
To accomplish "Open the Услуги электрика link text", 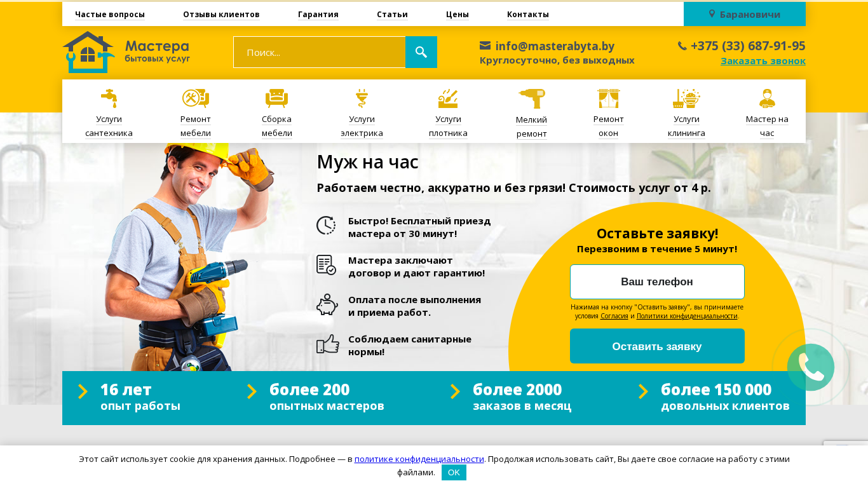I will 362,126.
